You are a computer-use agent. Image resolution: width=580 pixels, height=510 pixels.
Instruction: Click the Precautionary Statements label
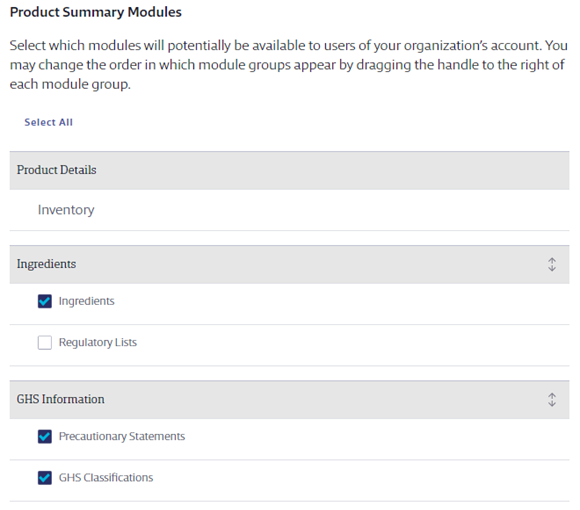point(122,436)
